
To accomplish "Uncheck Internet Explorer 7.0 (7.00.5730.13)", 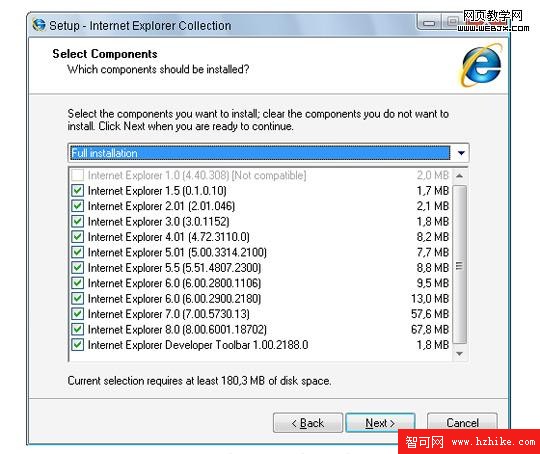I will pos(77,314).
